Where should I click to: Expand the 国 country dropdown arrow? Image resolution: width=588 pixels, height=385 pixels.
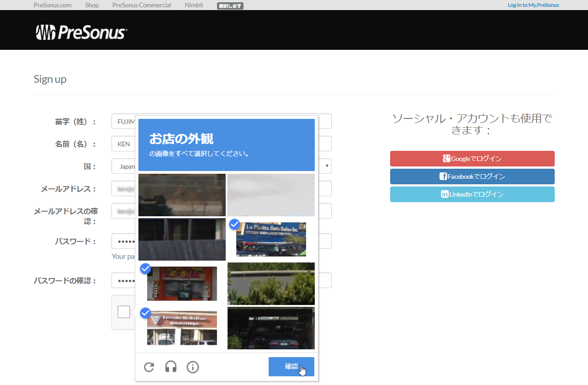click(x=327, y=166)
